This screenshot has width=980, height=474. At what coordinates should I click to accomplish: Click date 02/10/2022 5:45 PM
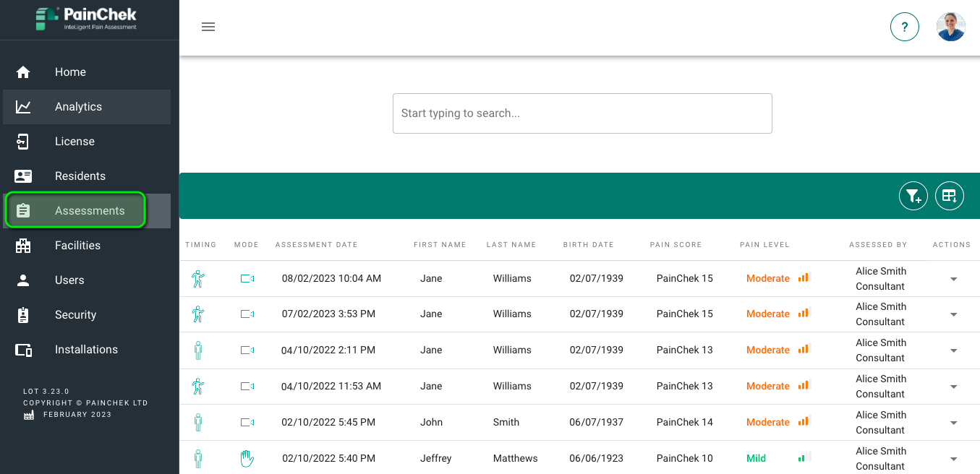328,423
